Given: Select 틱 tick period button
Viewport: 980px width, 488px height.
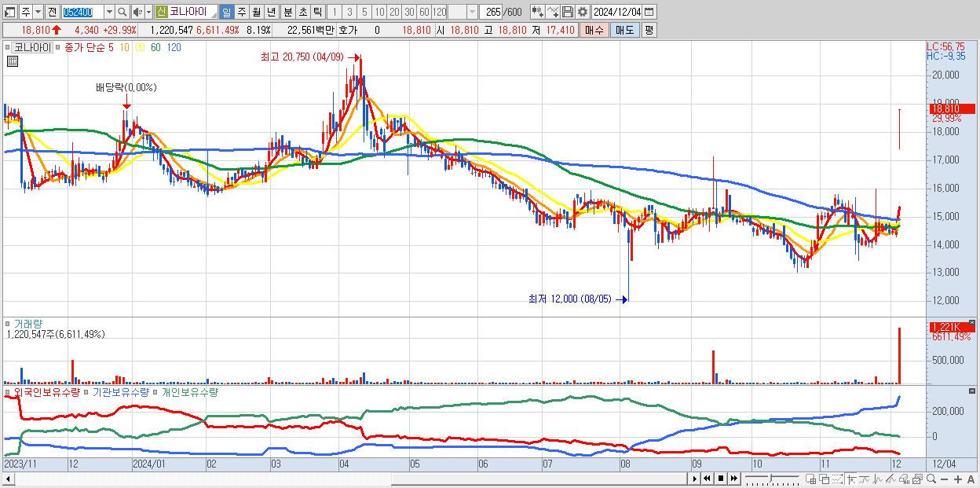Looking at the screenshot, I should click(x=317, y=12).
